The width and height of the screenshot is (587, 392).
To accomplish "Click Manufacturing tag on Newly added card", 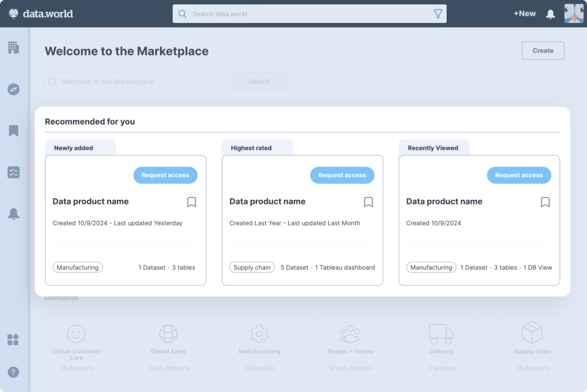I will 78,267.
